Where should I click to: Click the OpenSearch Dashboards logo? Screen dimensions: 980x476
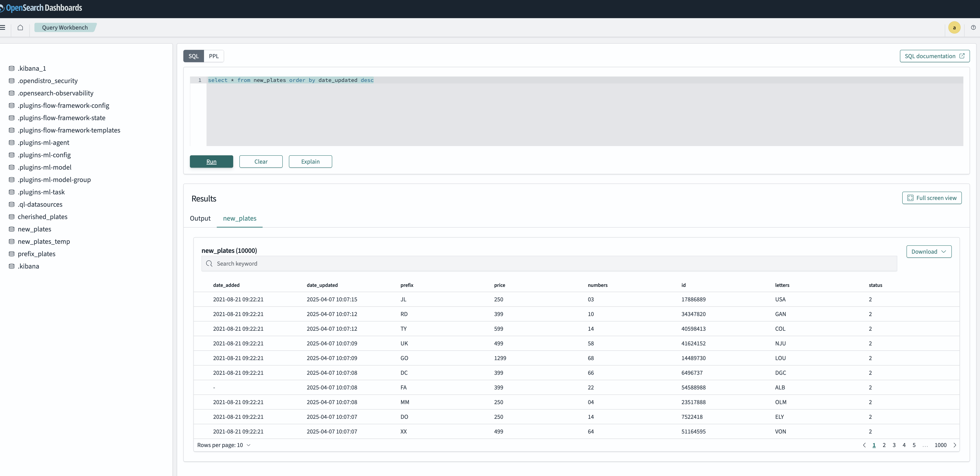(41, 8)
